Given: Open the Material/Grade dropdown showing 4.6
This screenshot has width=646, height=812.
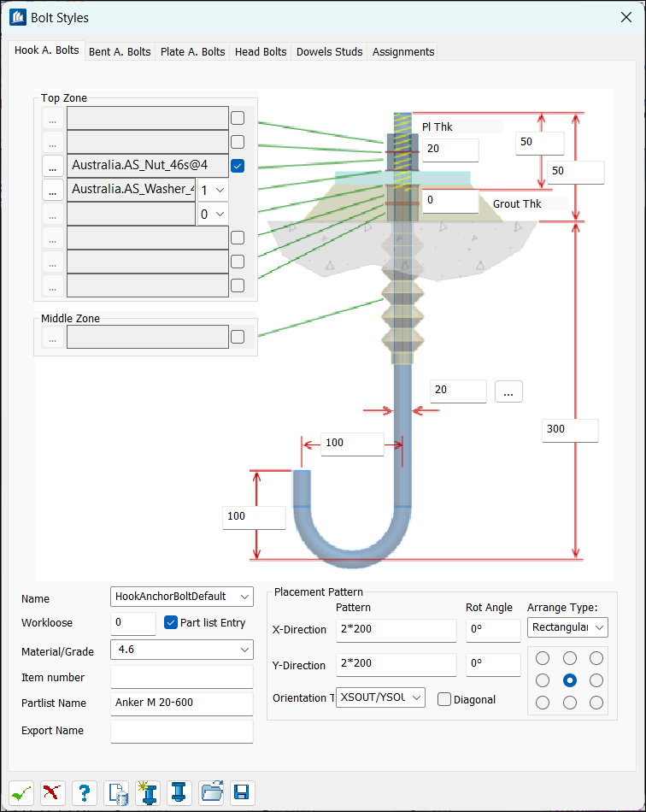Looking at the screenshot, I should point(182,650).
